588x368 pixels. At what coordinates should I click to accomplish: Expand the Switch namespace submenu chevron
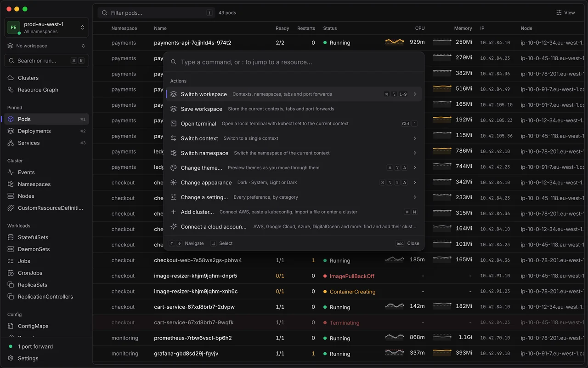tap(415, 153)
